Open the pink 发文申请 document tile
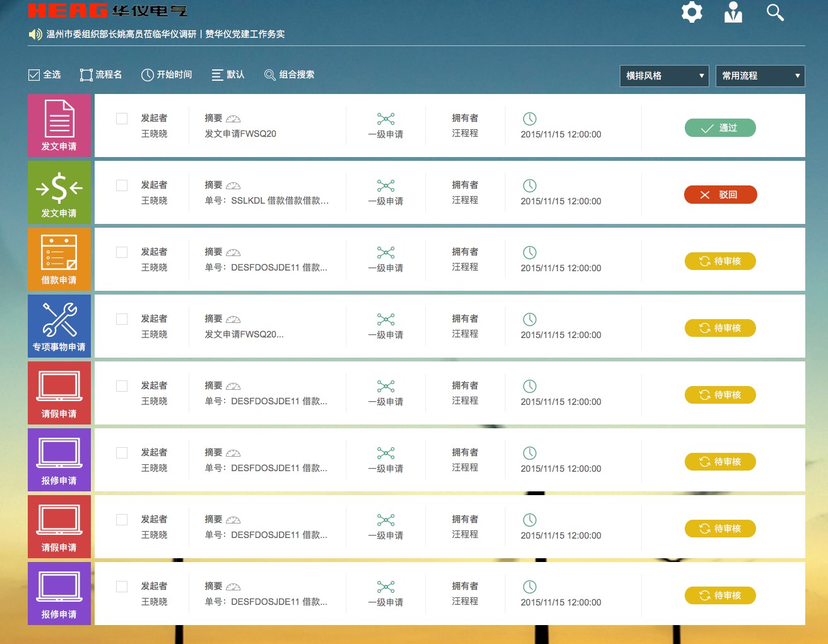 pyautogui.click(x=59, y=126)
